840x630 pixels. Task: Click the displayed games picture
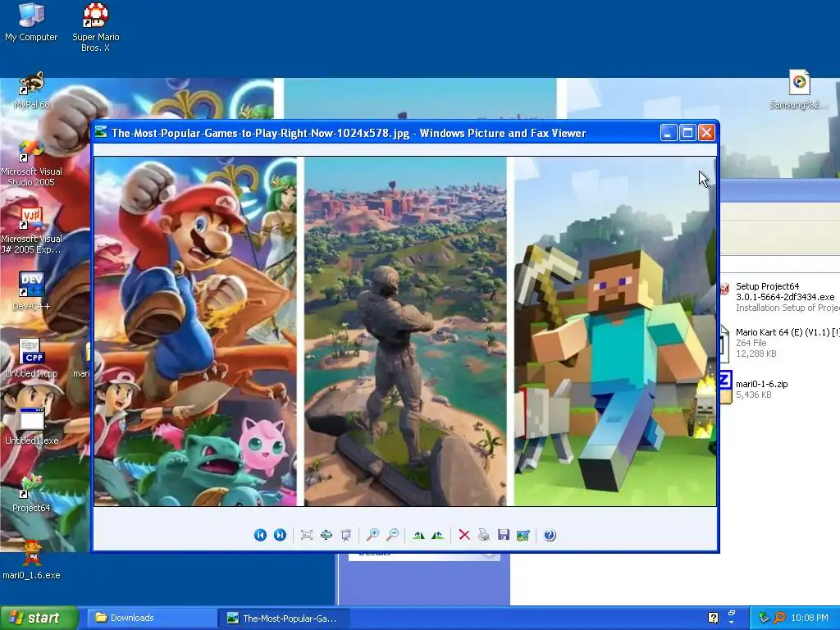[405, 331]
